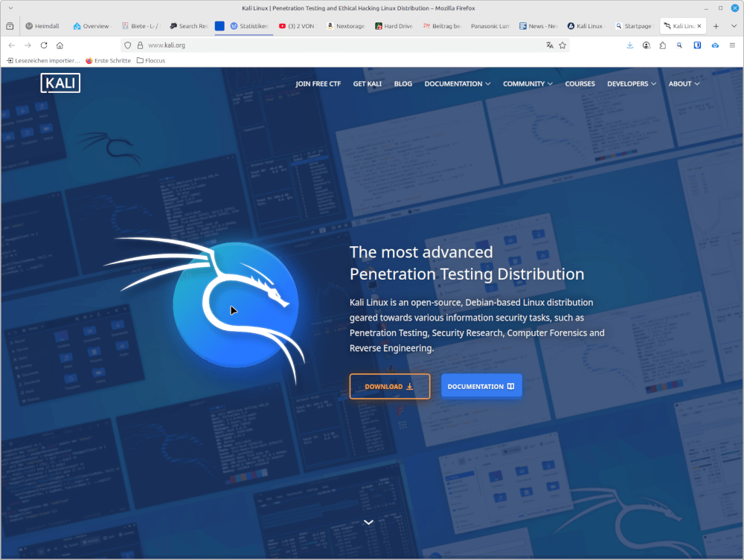Bookmark this page with the star icon

(x=562, y=45)
